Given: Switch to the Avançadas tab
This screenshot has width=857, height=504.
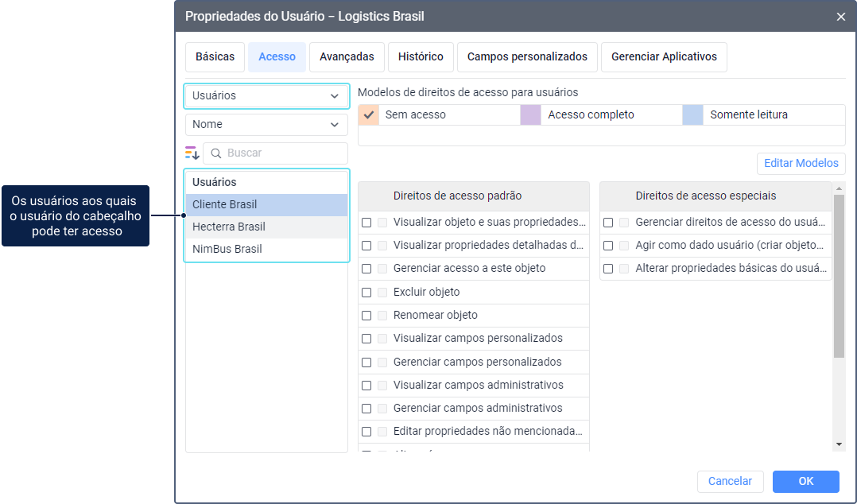Looking at the screenshot, I should pos(347,57).
